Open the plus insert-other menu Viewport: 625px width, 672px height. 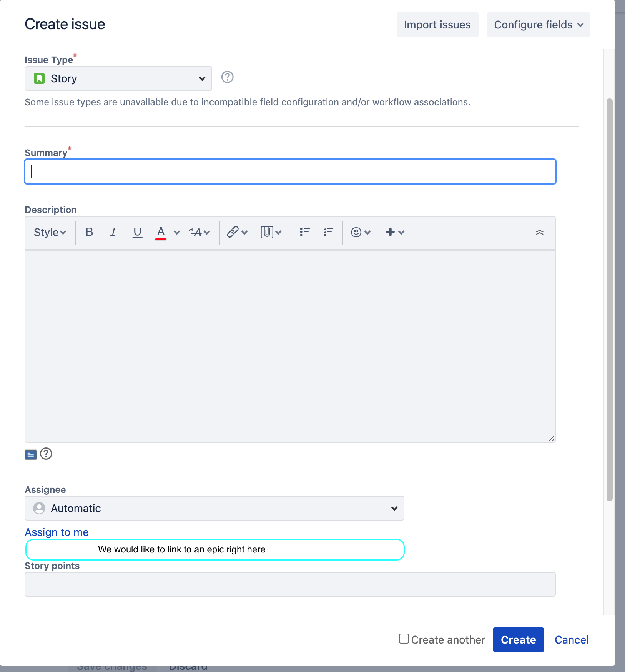click(395, 232)
